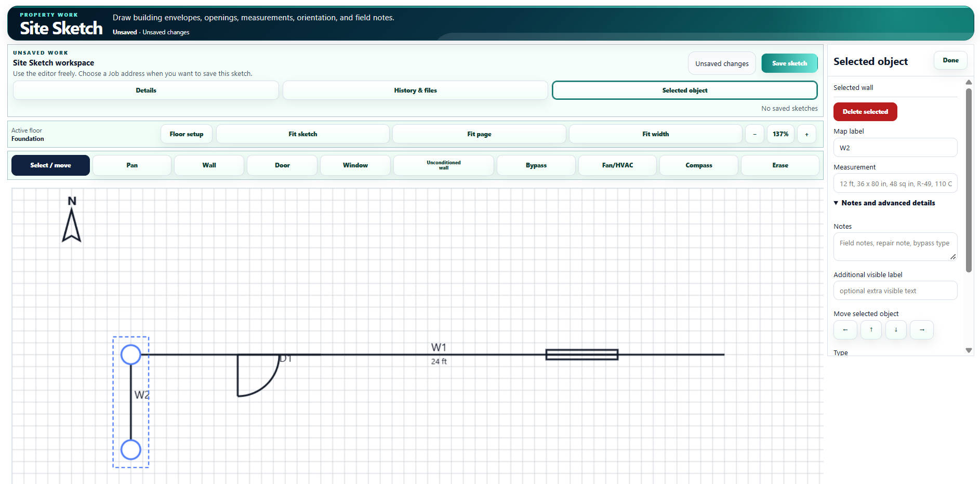Click the Map label input field
This screenshot has width=980, height=484.
click(895, 148)
